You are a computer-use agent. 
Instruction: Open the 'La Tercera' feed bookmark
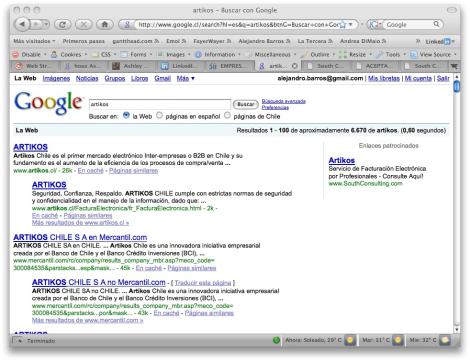(315, 41)
